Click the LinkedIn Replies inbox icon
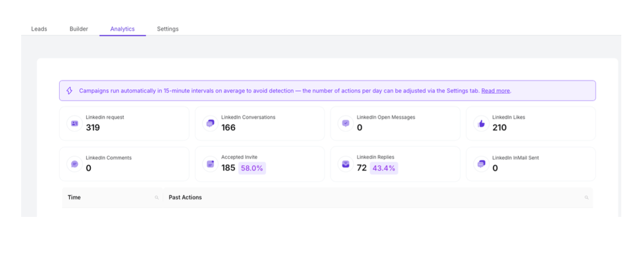 (x=346, y=164)
